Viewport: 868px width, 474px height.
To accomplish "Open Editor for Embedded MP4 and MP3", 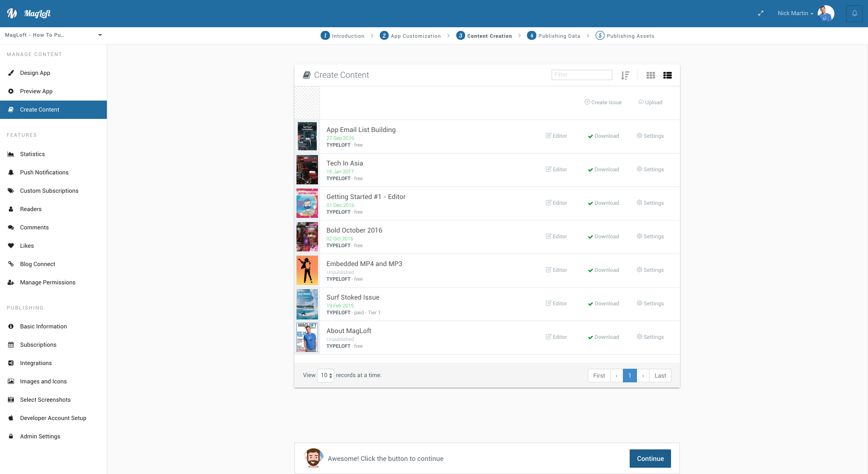I will 556,270.
